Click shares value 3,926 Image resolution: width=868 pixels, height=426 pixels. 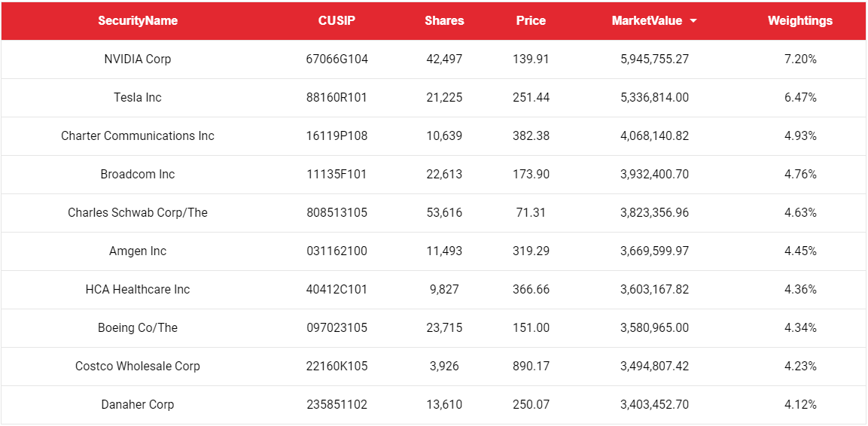click(x=444, y=367)
